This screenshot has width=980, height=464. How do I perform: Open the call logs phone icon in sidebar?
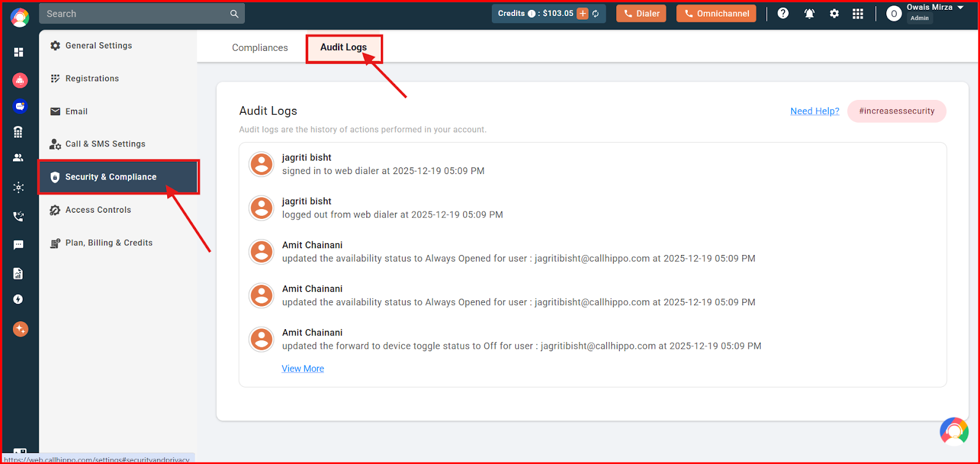pyautogui.click(x=18, y=216)
